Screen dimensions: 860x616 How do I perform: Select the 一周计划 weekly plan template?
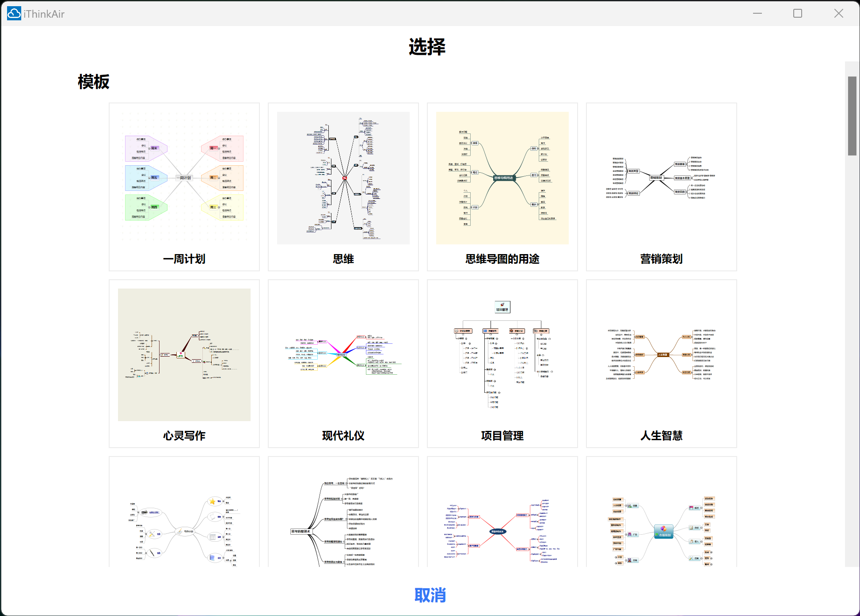coord(184,186)
